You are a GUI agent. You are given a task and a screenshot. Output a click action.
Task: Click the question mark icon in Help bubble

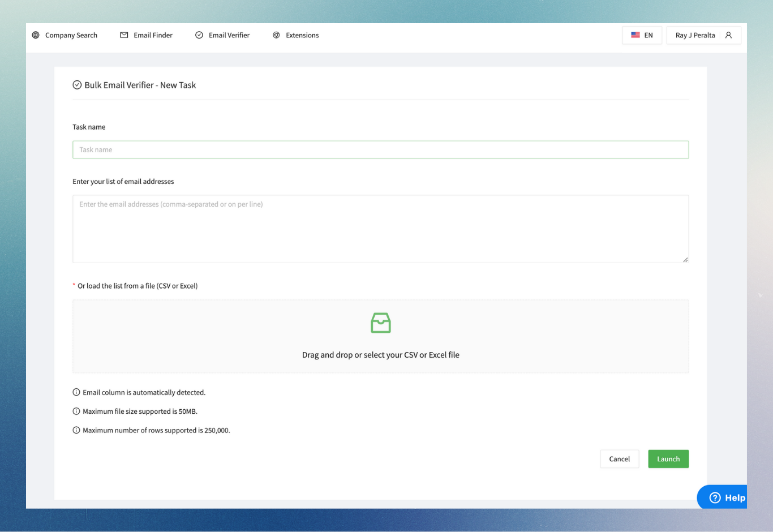(715, 498)
